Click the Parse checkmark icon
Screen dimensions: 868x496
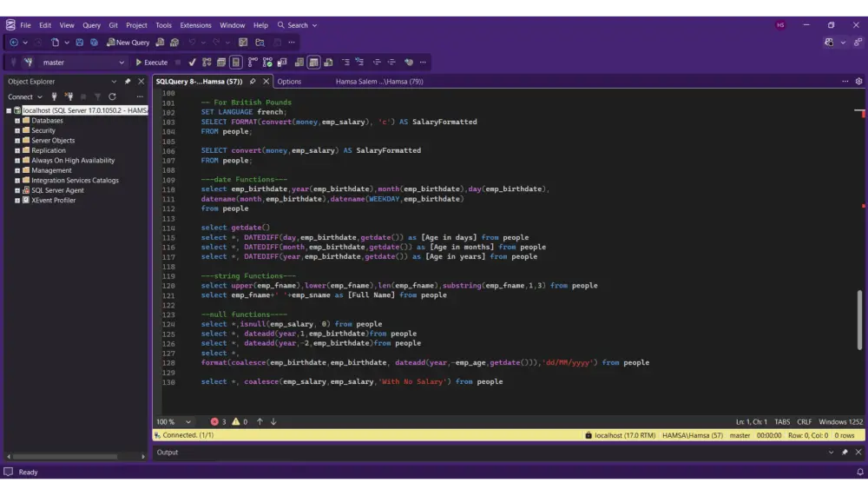192,62
